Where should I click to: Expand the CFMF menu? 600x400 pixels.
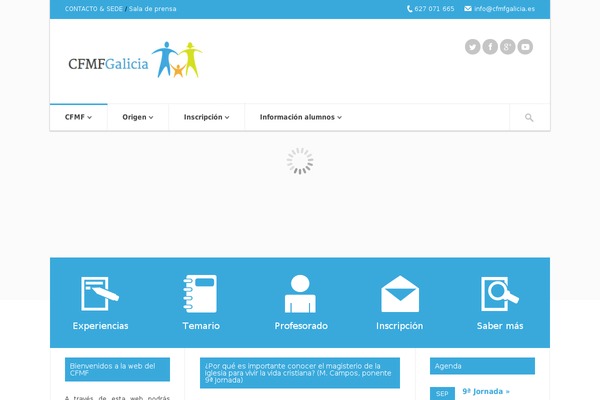(x=78, y=117)
